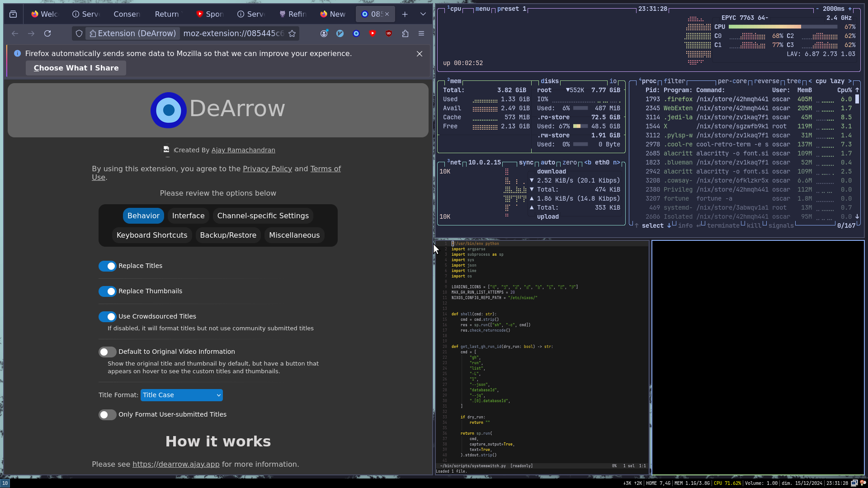Click the btop scroll-up arrow in proc list
Screen dimensions: 868x488
(x=857, y=90)
